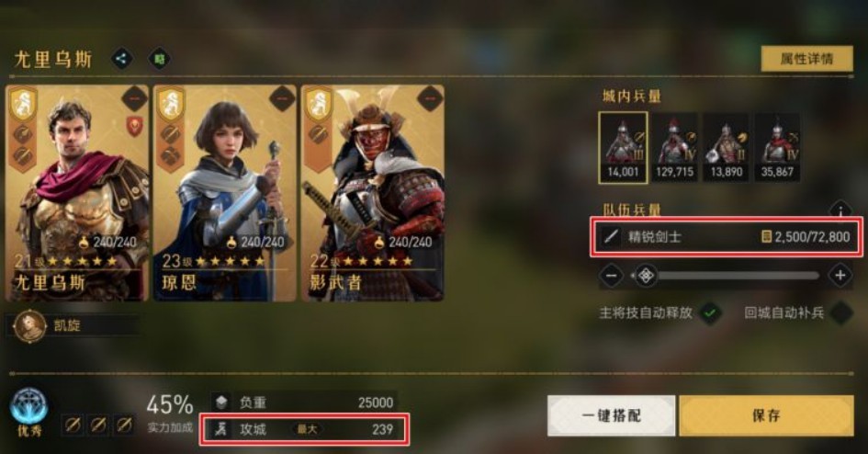Image resolution: width=868 pixels, height=454 pixels.
Task: Click the green 略 icon beside the title
Action: click(x=159, y=59)
